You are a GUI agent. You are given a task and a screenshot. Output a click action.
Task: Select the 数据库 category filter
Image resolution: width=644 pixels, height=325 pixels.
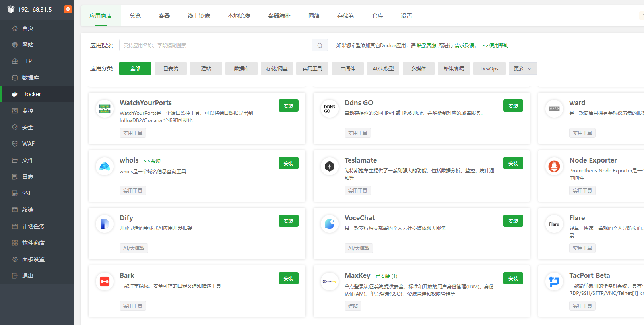[x=242, y=69]
